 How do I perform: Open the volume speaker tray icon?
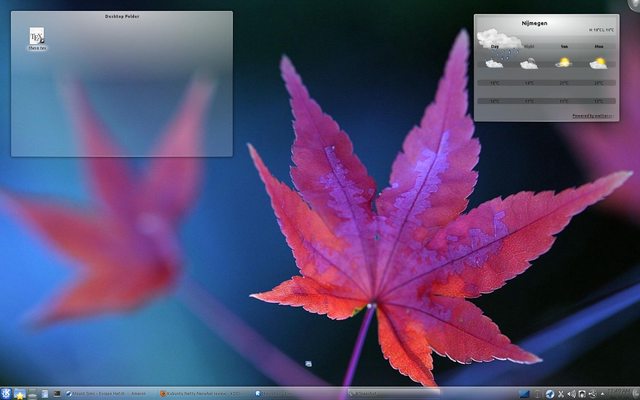click(x=571, y=394)
